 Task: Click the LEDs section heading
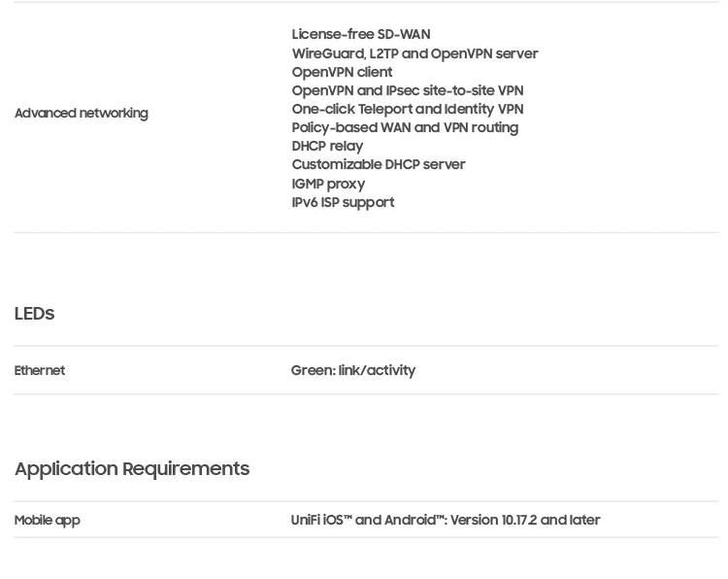[34, 314]
